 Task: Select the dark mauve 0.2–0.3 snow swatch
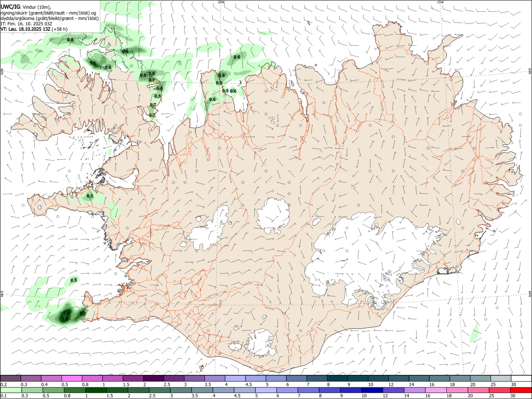click(x=11, y=378)
